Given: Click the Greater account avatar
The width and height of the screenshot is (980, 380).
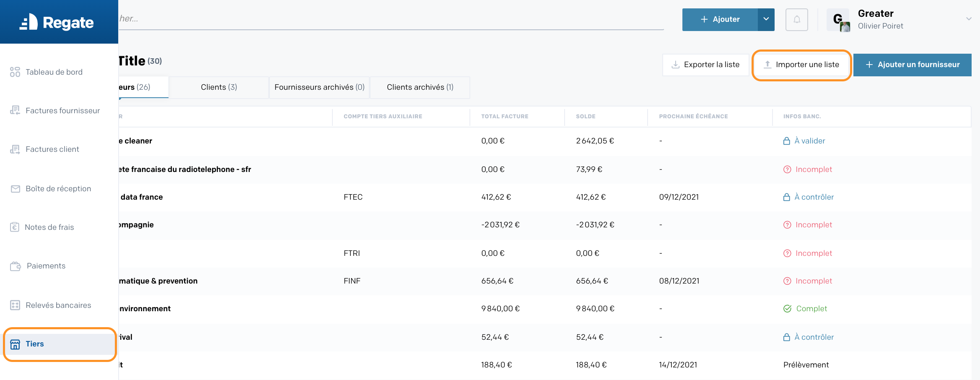Looking at the screenshot, I should click(838, 19).
